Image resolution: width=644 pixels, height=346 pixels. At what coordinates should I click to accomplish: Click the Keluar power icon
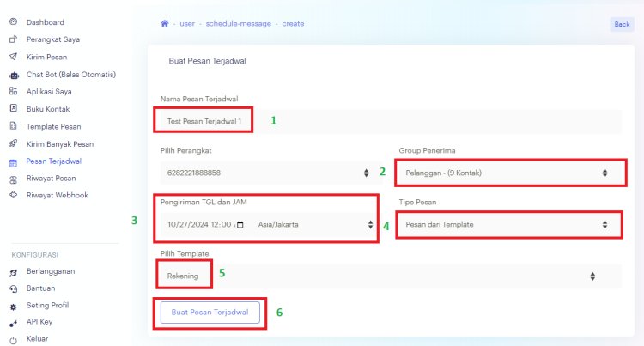click(x=13, y=340)
